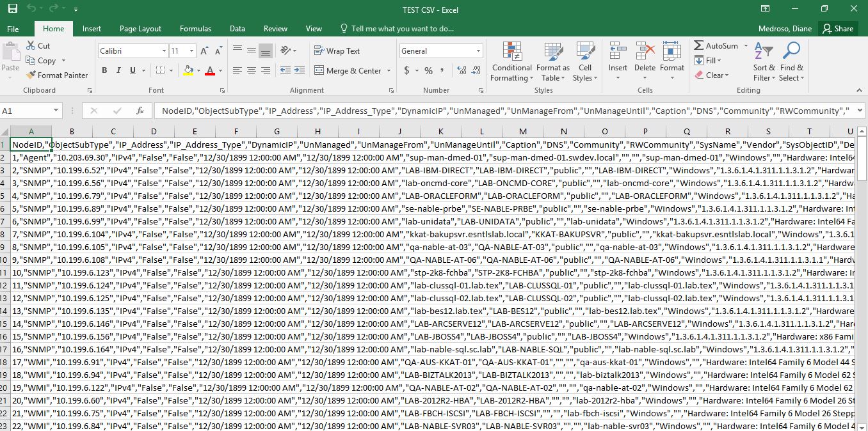The height and width of the screenshot is (431, 868).
Task: Click the Center alignment icon
Action: 251,70
